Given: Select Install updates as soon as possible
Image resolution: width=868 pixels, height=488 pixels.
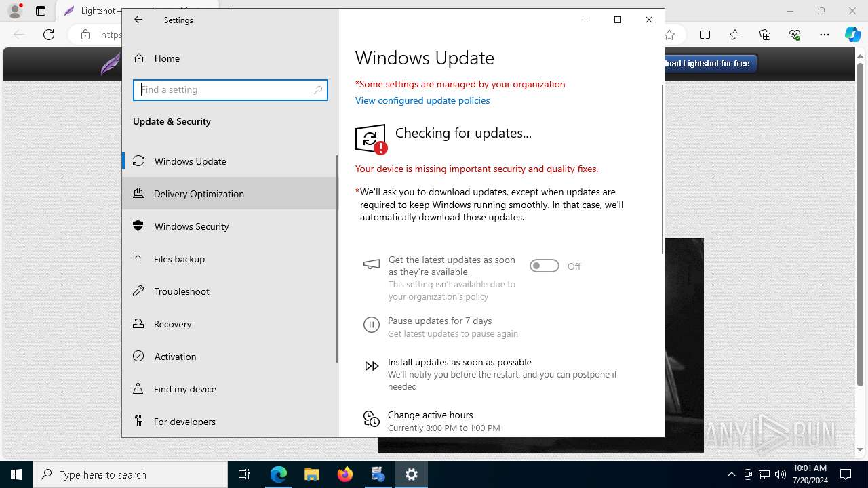Looking at the screenshot, I should (460, 362).
